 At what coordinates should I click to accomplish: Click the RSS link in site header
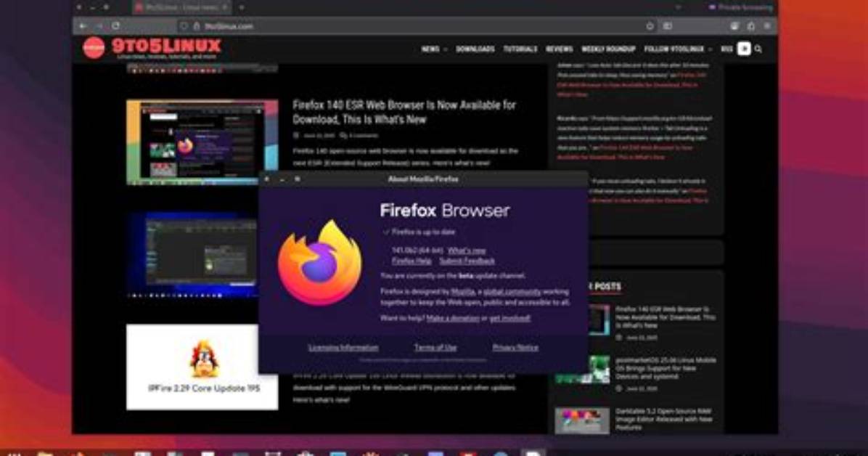coord(726,49)
